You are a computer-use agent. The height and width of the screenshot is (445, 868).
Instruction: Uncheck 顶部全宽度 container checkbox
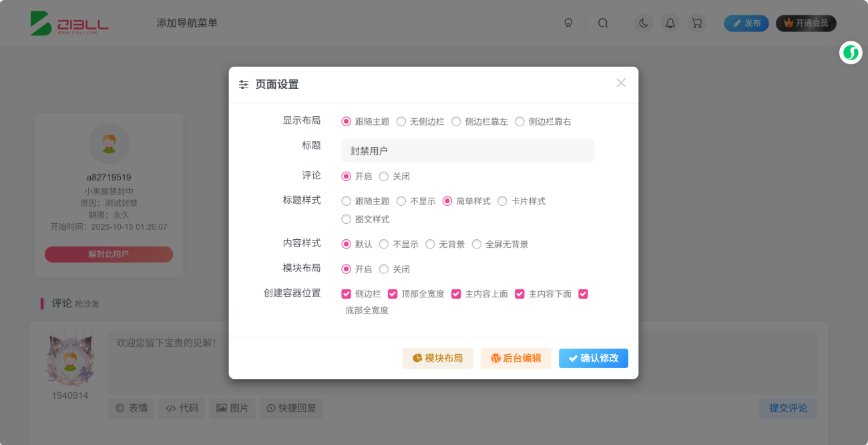click(x=393, y=294)
